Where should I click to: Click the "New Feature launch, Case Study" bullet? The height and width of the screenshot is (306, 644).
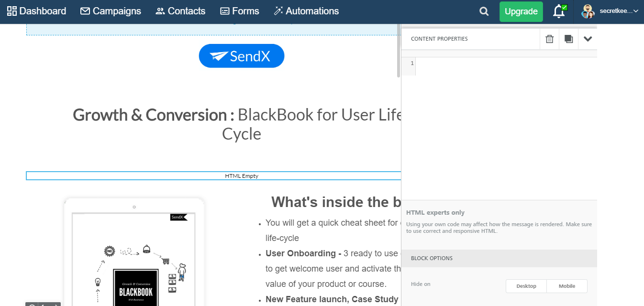coord(332,299)
